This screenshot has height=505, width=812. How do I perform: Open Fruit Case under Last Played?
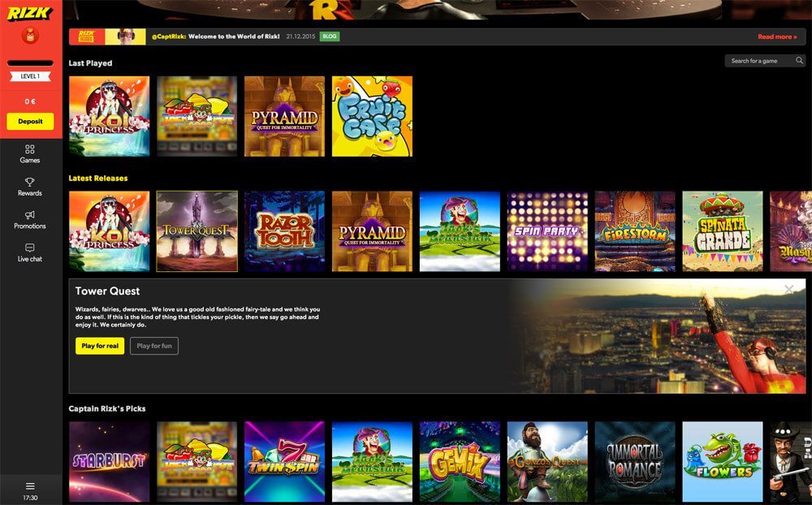point(373,116)
